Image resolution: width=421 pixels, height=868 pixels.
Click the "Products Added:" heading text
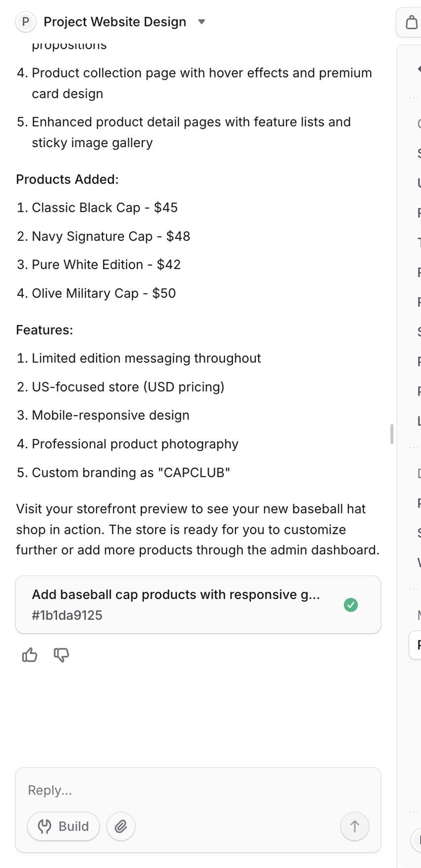(x=67, y=179)
